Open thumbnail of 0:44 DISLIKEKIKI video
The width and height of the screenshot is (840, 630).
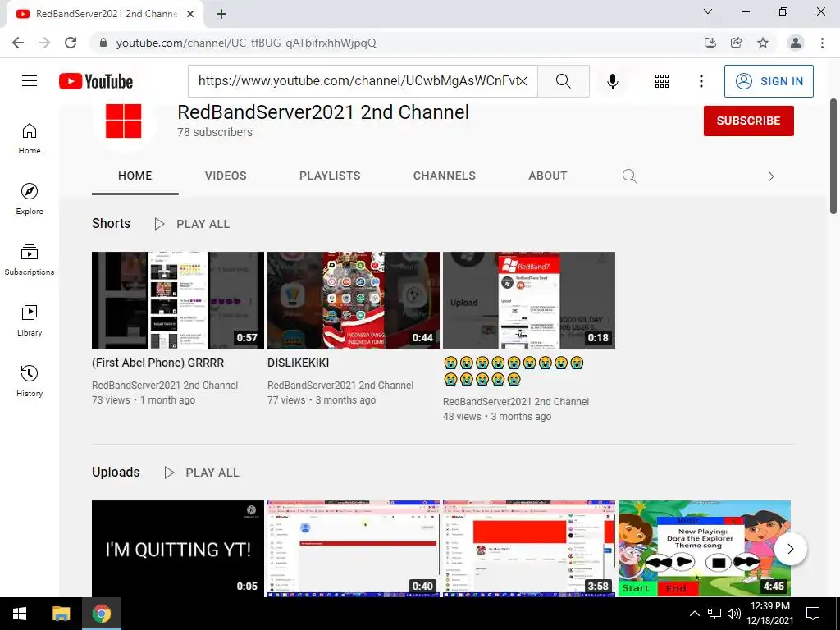[354, 300]
